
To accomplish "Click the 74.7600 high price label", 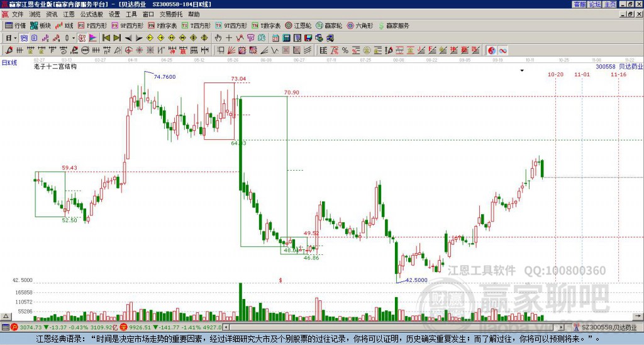I will (x=165, y=76).
